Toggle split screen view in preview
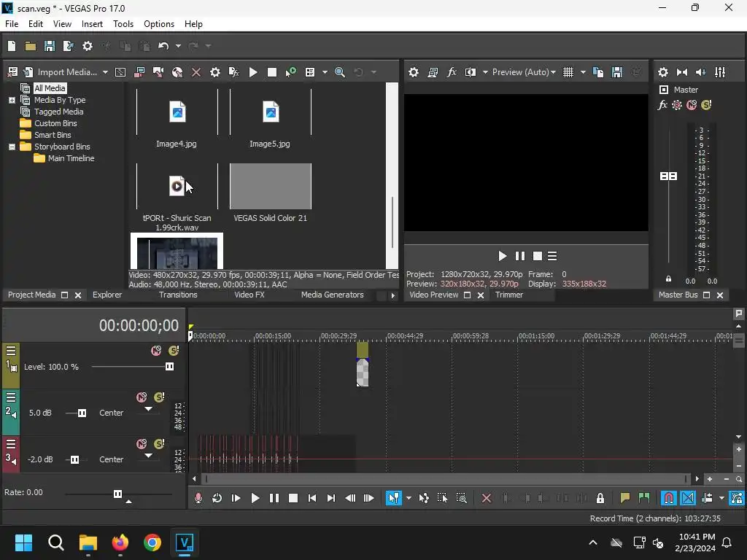747x560 pixels. coord(471,72)
